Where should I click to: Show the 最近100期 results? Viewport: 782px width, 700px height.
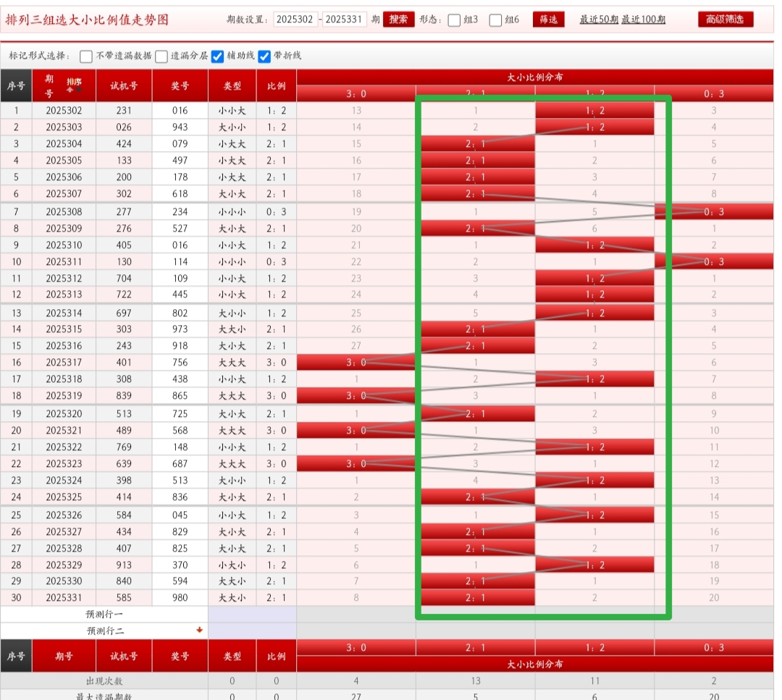pyautogui.click(x=643, y=20)
